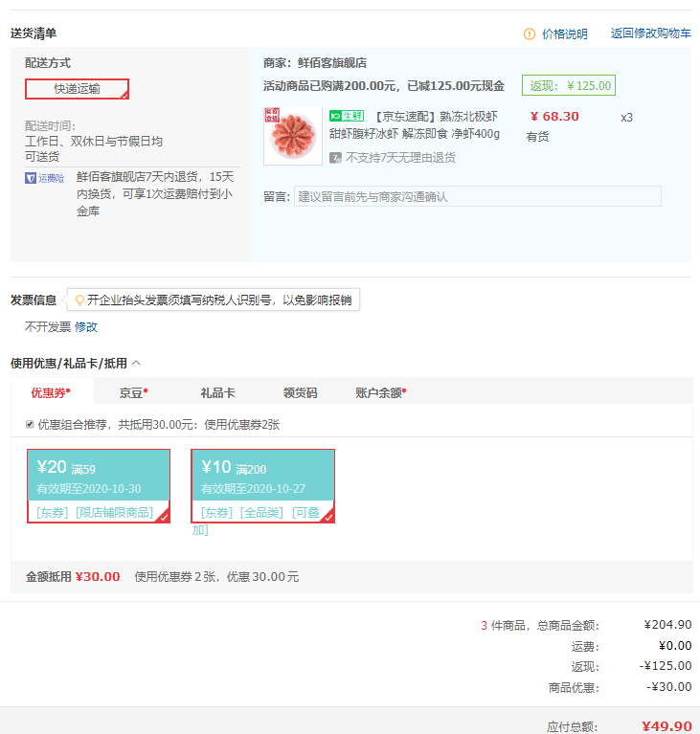Image resolution: width=700 pixels, height=734 pixels.
Task: Click 修改 to change invoice info
Action: [x=86, y=326]
